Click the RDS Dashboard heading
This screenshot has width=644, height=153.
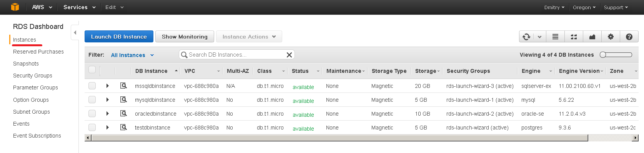pyautogui.click(x=38, y=27)
